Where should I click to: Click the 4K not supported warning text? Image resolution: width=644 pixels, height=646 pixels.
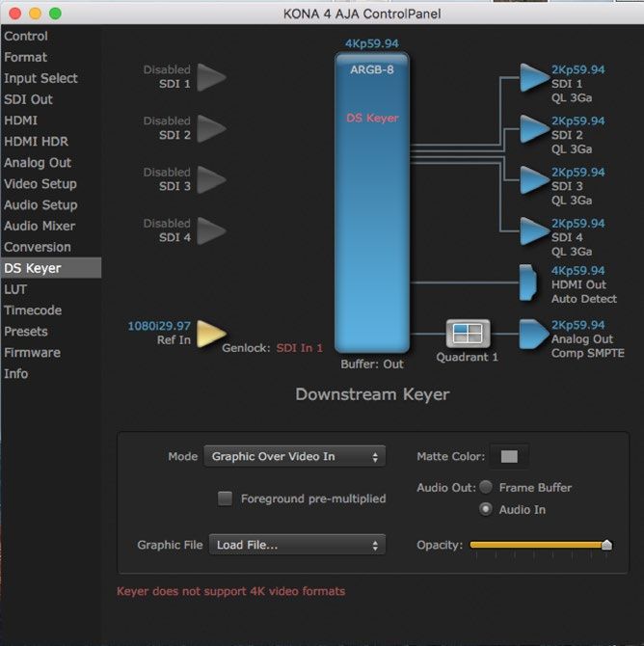click(230, 591)
